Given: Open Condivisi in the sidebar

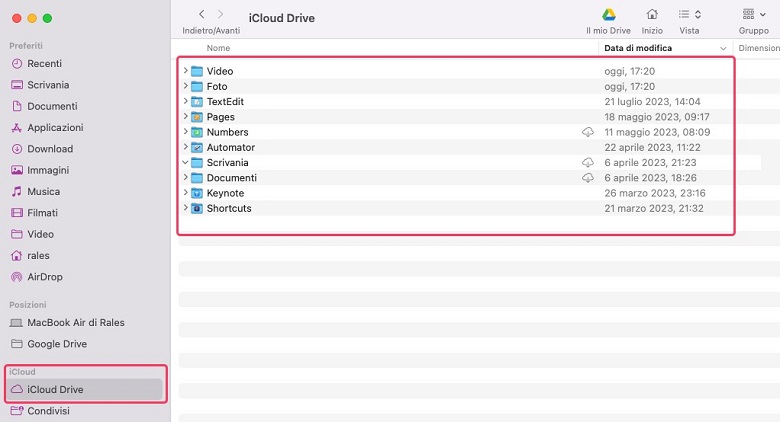Looking at the screenshot, I should tap(40, 411).
